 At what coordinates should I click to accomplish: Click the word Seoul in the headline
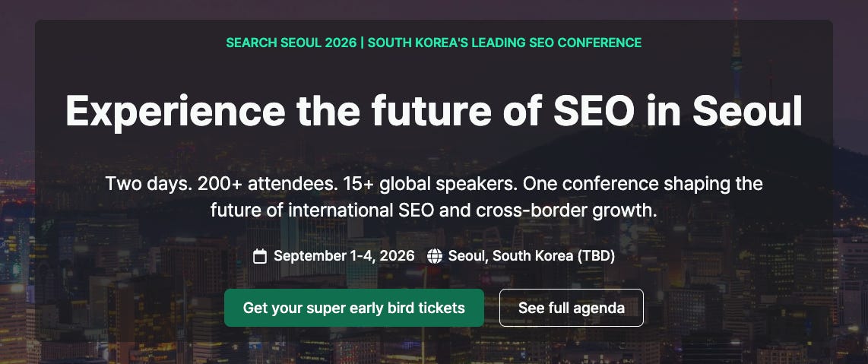(x=746, y=111)
